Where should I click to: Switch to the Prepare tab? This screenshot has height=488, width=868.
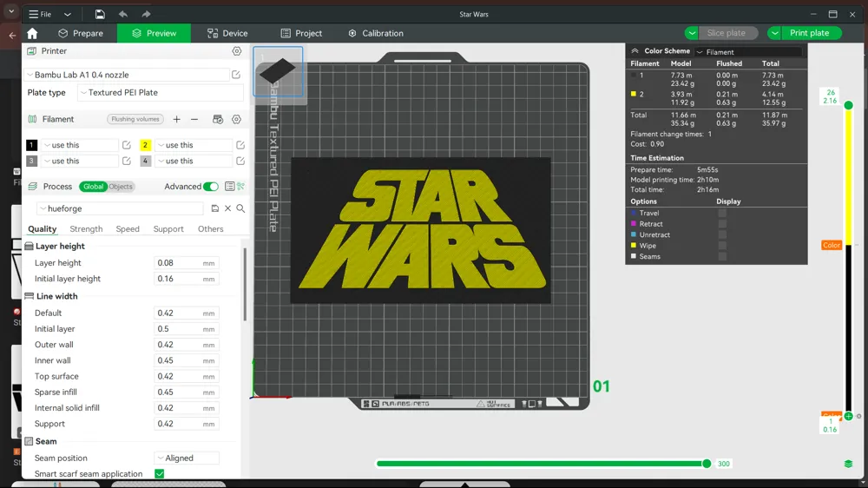(81, 33)
